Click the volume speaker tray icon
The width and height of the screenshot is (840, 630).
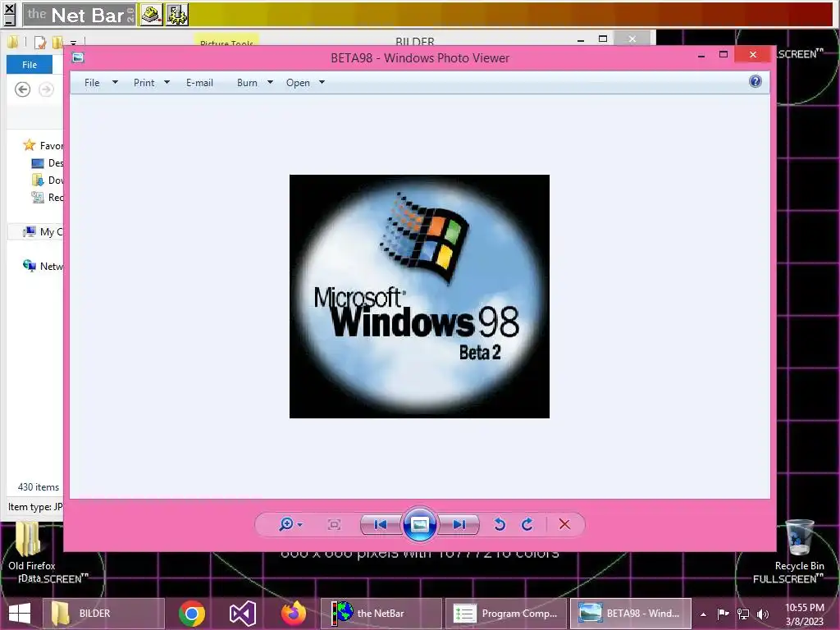[763, 614]
